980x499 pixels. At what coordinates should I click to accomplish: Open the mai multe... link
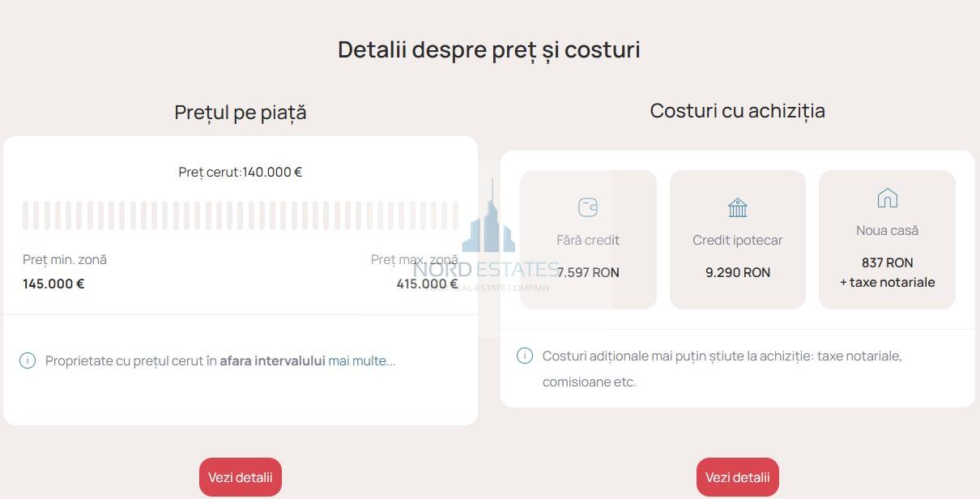tap(362, 360)
